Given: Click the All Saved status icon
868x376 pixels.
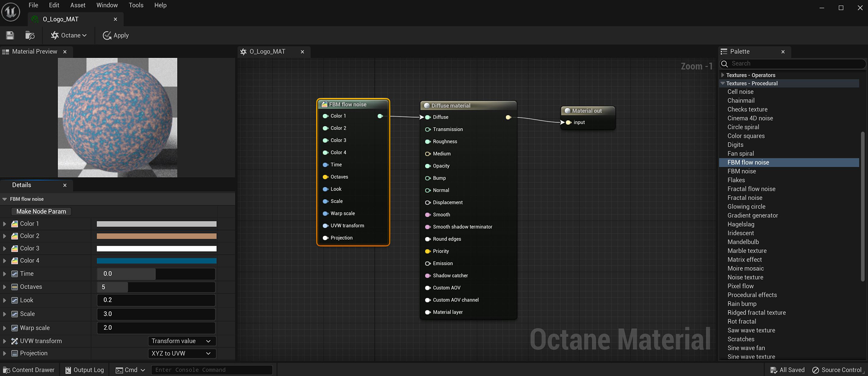Looking at the screenshot, I should [773, 370].
